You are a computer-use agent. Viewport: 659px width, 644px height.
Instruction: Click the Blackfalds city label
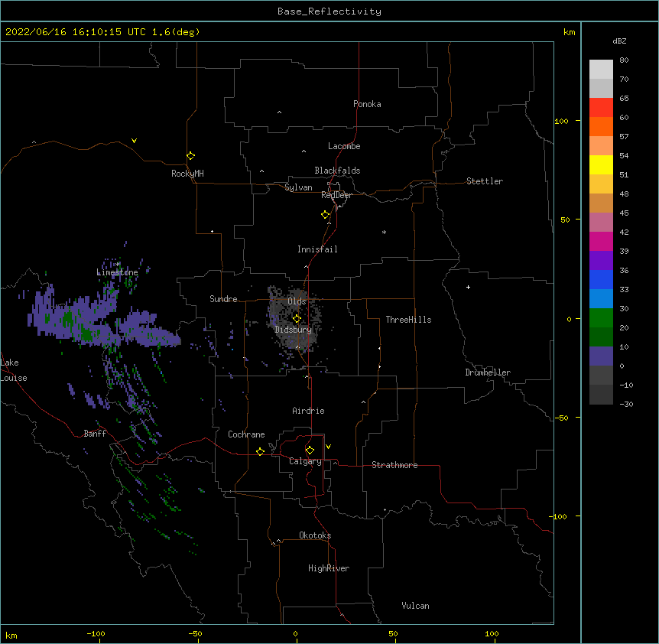(x=337, y=171)
